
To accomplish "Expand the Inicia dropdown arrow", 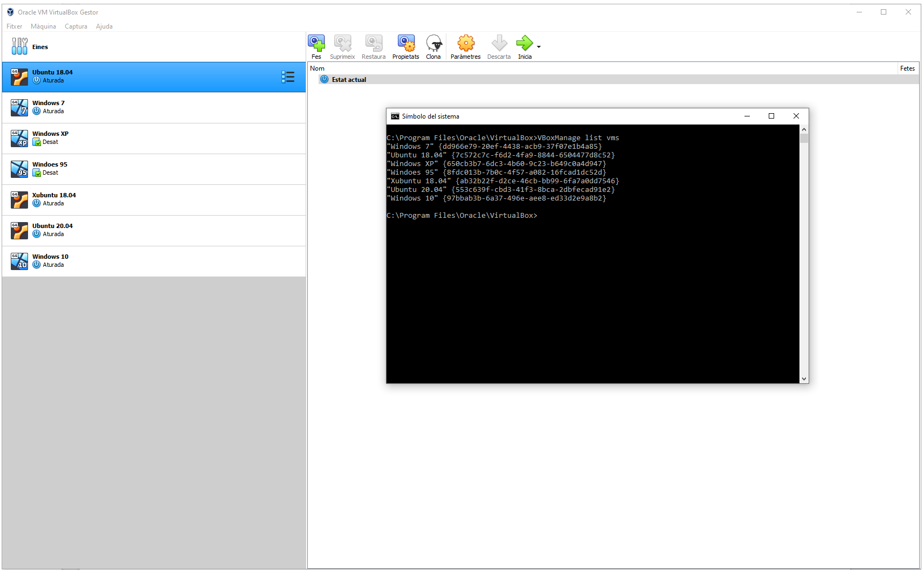I will 539,47.
